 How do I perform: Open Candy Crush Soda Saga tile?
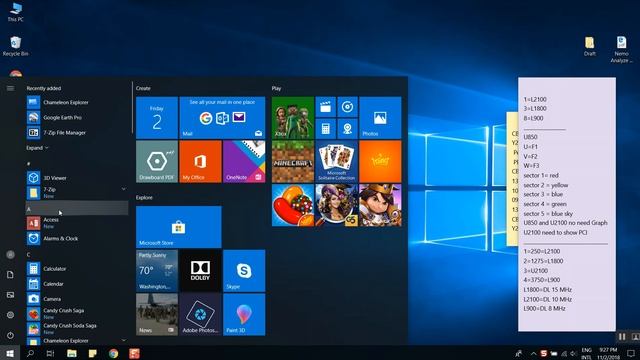[293, 205]
